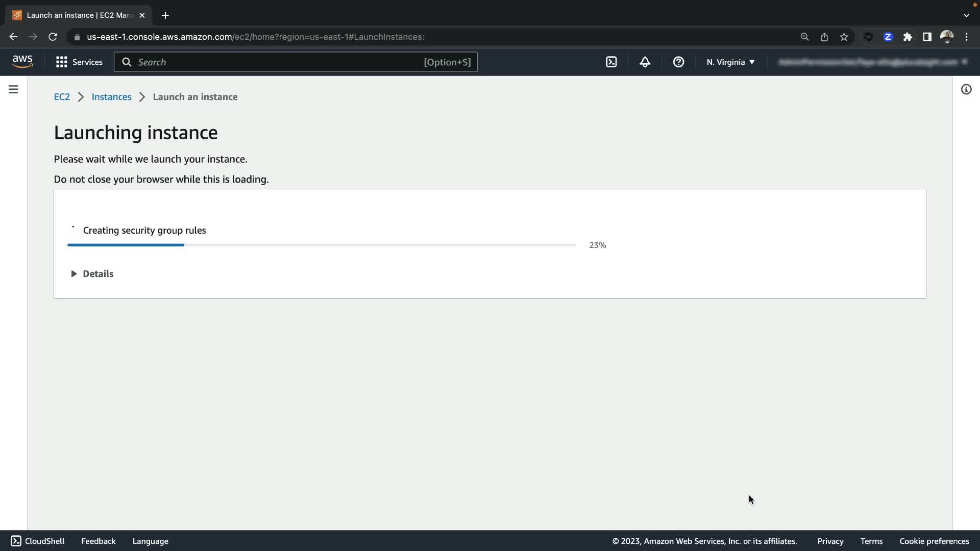Go to the EC2 breadcrumb link
The width and height of the screenshot is (980, 551).
[x=62, y=97]
